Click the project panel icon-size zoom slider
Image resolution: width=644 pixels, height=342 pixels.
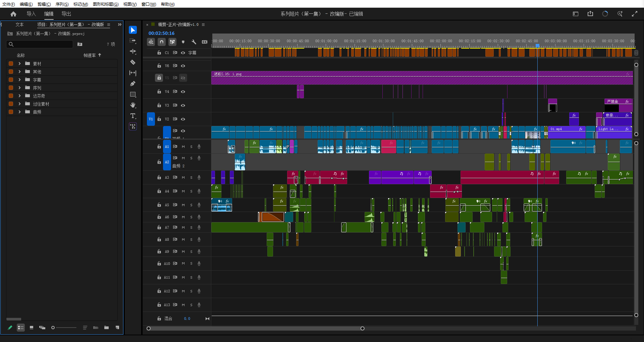pos(64,328)
